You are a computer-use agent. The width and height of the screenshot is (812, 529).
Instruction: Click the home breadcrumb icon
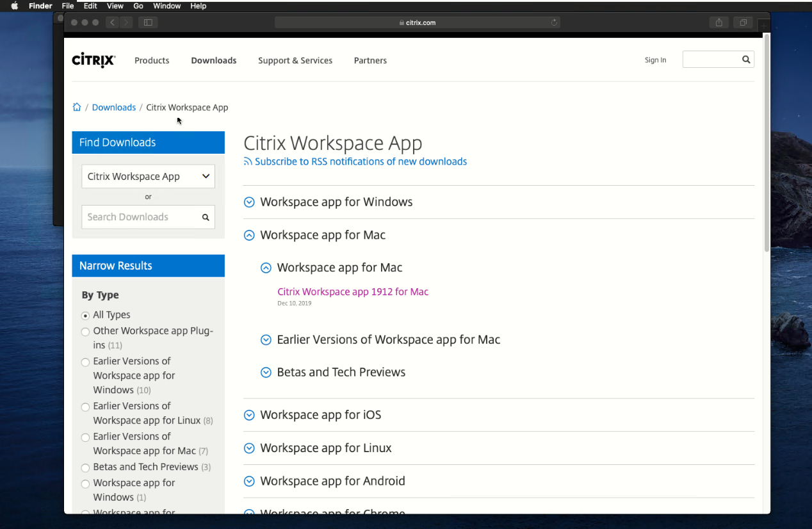point(77,107)
